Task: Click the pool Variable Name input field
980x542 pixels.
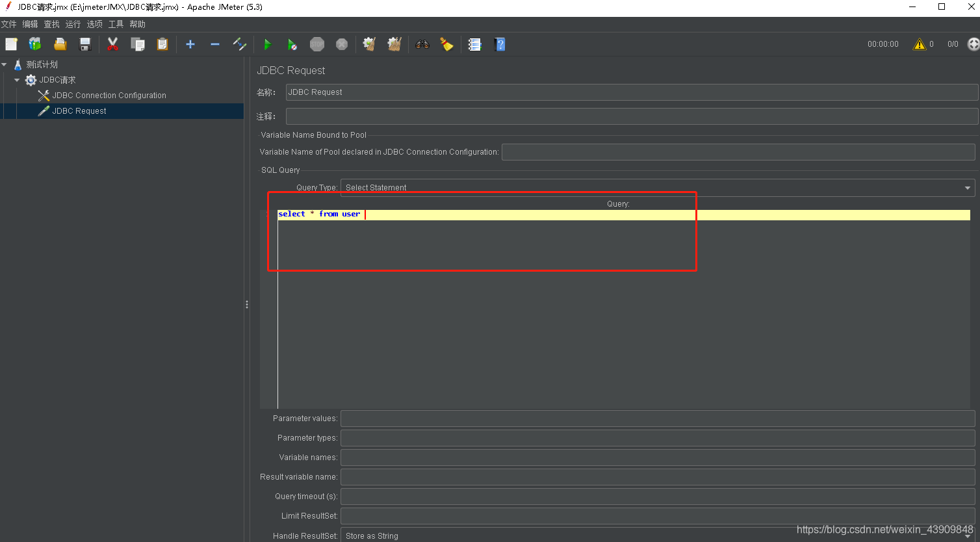Action: (738, 152)
